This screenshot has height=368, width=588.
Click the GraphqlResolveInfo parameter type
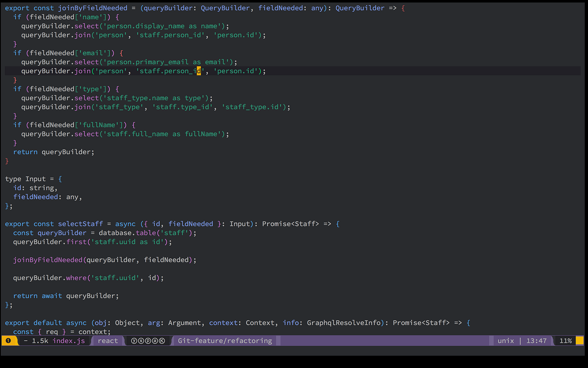pyautogui.click(x=343, y=322)
